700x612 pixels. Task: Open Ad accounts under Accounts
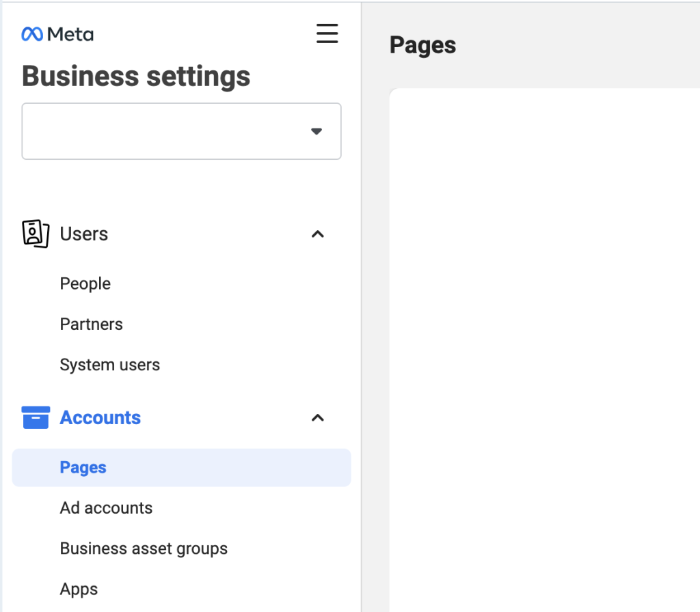pyautogui.click(x=106, y=508)
